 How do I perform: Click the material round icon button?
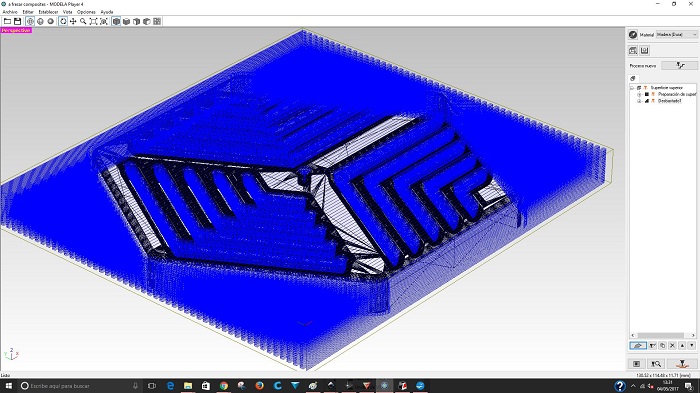[633, 34]
